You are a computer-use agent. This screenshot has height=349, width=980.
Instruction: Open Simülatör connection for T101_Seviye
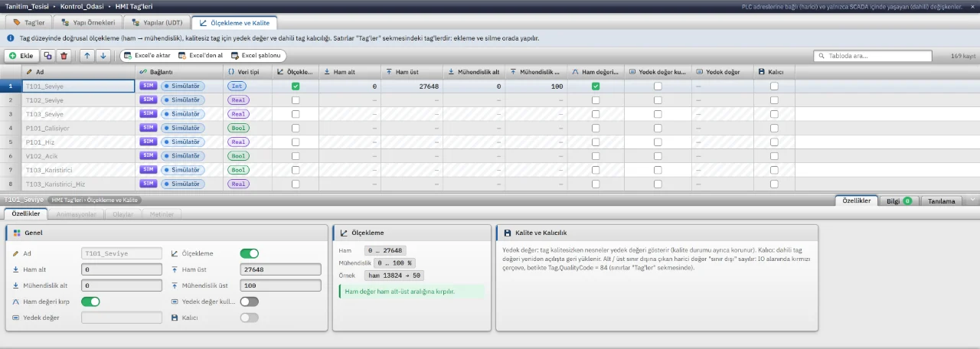pos(182,86)
